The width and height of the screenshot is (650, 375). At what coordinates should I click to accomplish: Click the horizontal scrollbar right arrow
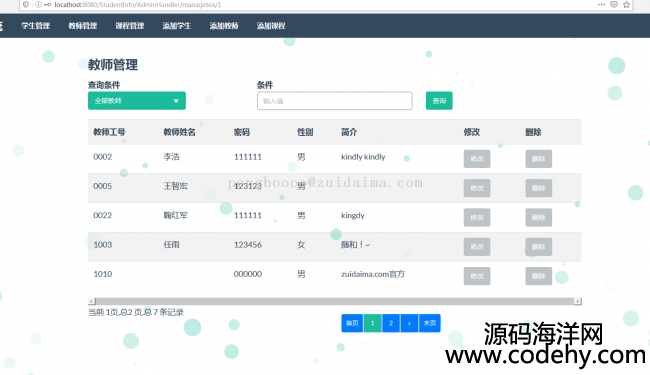[577, 301]
